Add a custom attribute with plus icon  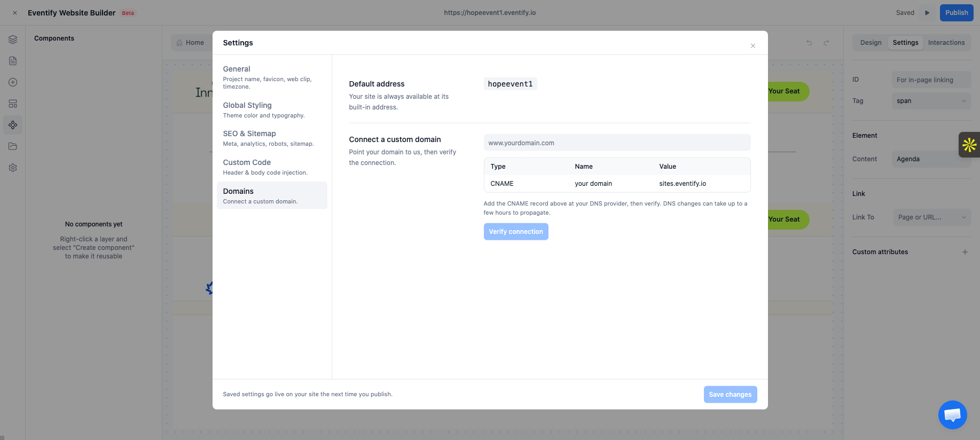click(x=965, y=252)
